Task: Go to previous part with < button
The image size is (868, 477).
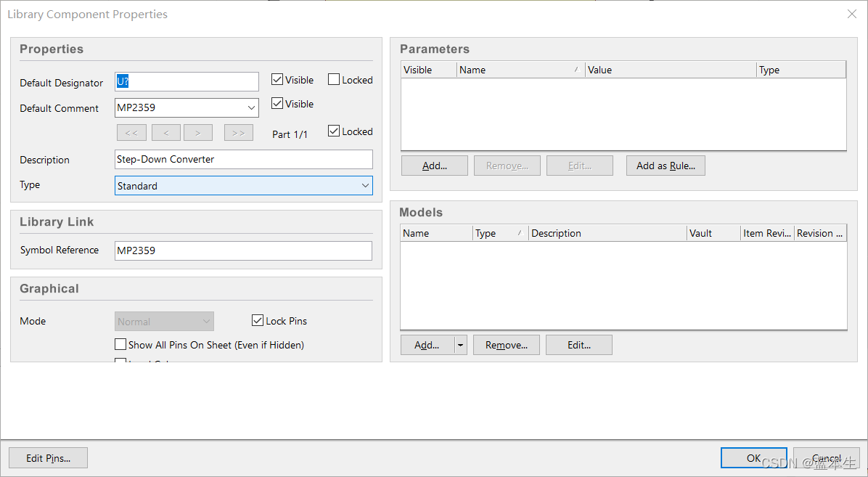Action: (166, 133)
